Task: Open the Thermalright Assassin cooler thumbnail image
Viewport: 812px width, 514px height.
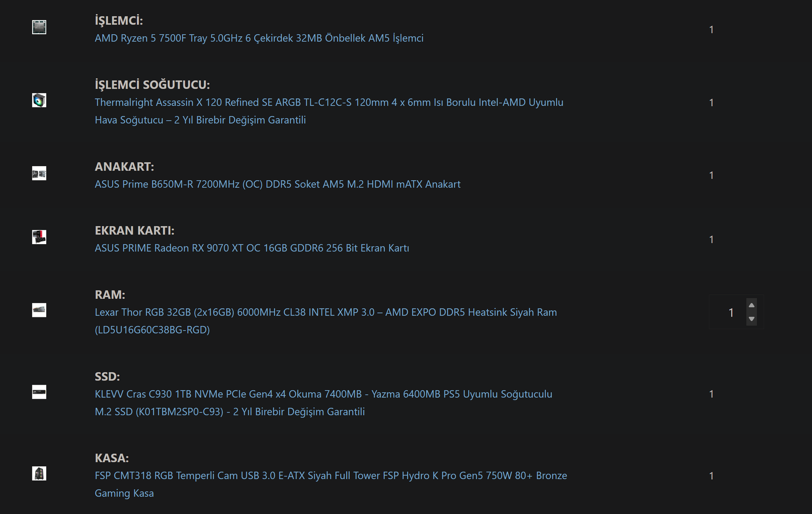Action: pyautogui.click(x=39, y=100)
